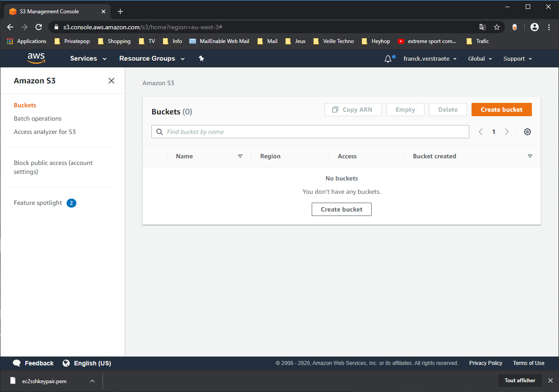Open the MailEnable Web Mail bookmark

[219, 41]
